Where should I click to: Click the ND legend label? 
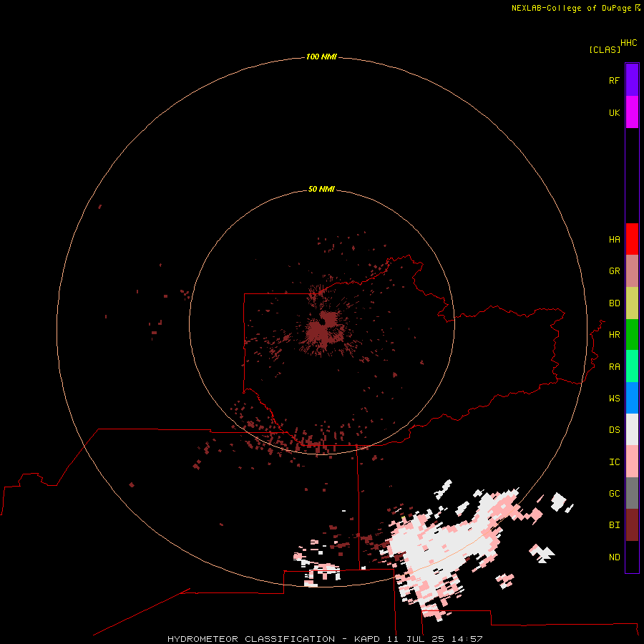point(615,557)
